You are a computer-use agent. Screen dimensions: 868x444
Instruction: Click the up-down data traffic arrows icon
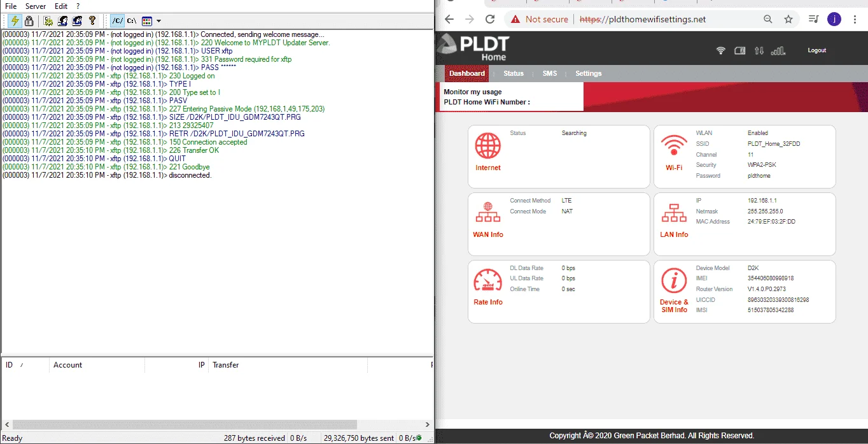tap(759, 50)
